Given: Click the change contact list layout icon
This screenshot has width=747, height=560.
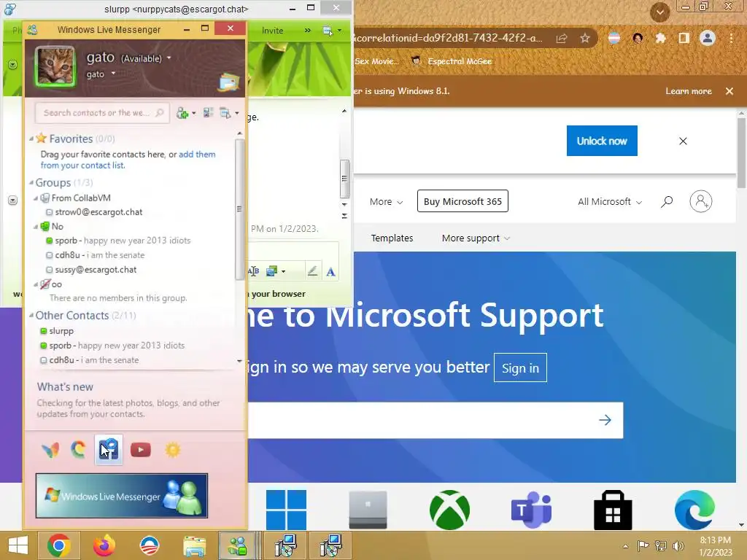Looking at the screenshot, I should pyautogui.click(x=208, y=112).
